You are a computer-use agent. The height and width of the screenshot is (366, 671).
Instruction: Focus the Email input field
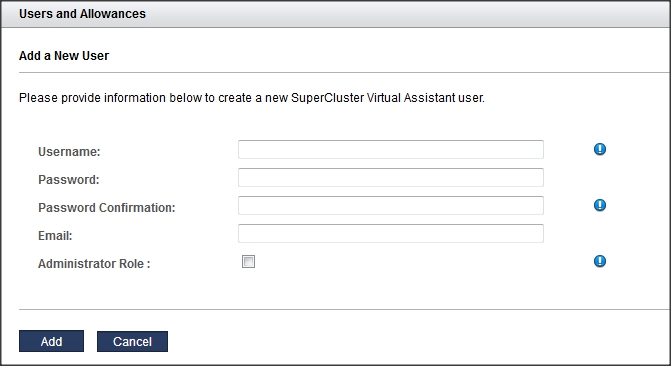(391, 233)
